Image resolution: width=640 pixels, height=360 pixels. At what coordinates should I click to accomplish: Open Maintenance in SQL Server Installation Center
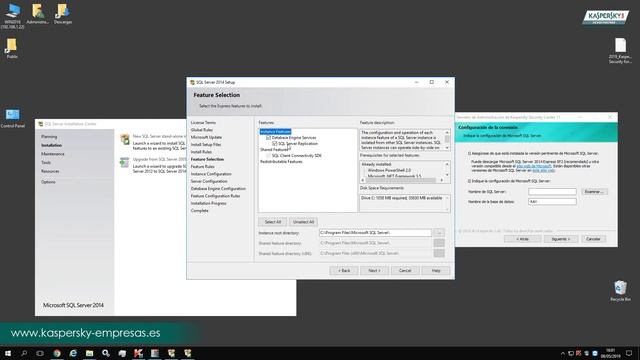pos(53,154)
